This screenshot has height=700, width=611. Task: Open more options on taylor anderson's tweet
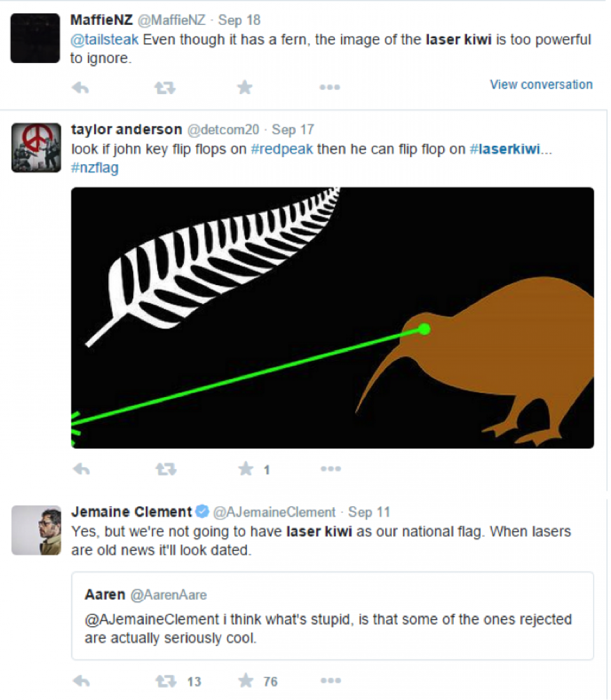point(330,470)
